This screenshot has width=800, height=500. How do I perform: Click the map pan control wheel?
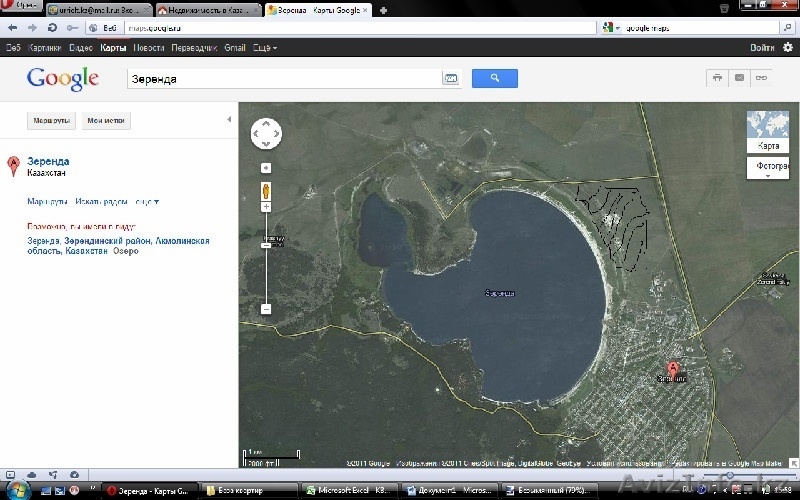coord(266,133)
